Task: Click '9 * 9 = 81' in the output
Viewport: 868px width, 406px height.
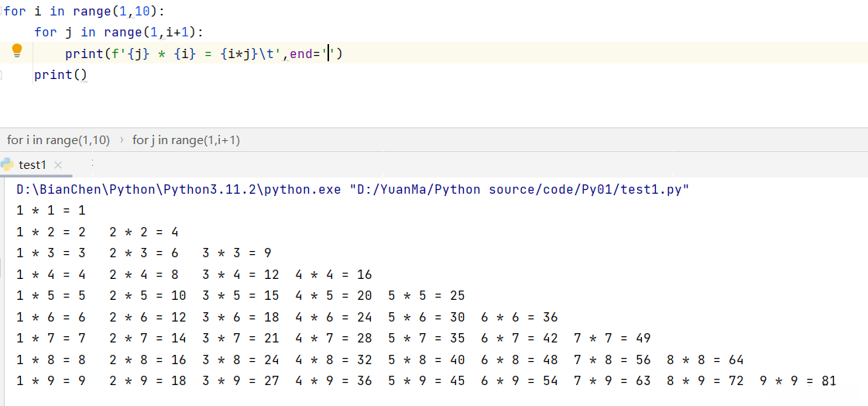Action: pyautogui.click(x=798, y=380)
